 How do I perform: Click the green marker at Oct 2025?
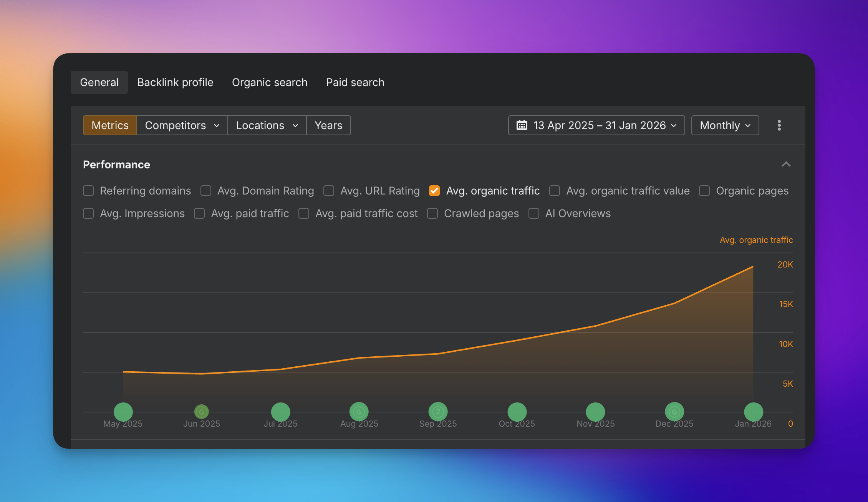pos(517,412)
